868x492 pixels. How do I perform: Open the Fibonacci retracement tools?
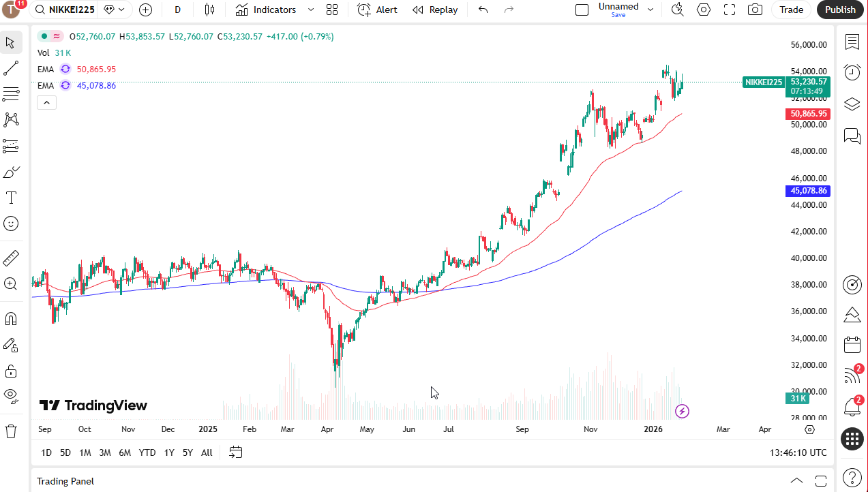coord(11,94)
